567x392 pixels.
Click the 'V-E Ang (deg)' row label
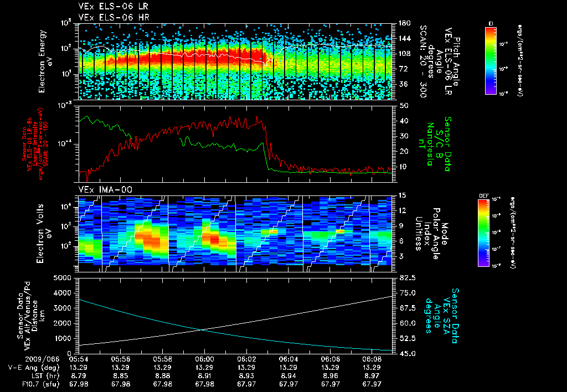pyautogui.click(x=34, y=368)
